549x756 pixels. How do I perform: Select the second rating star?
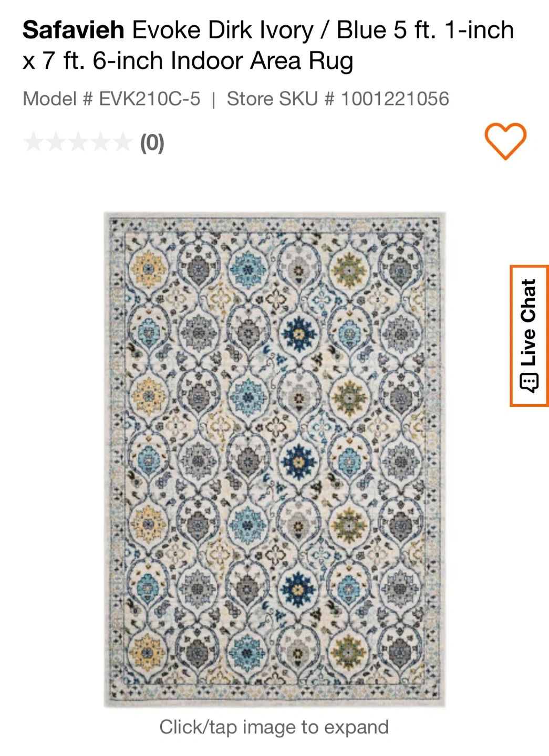tap(56, 142)
